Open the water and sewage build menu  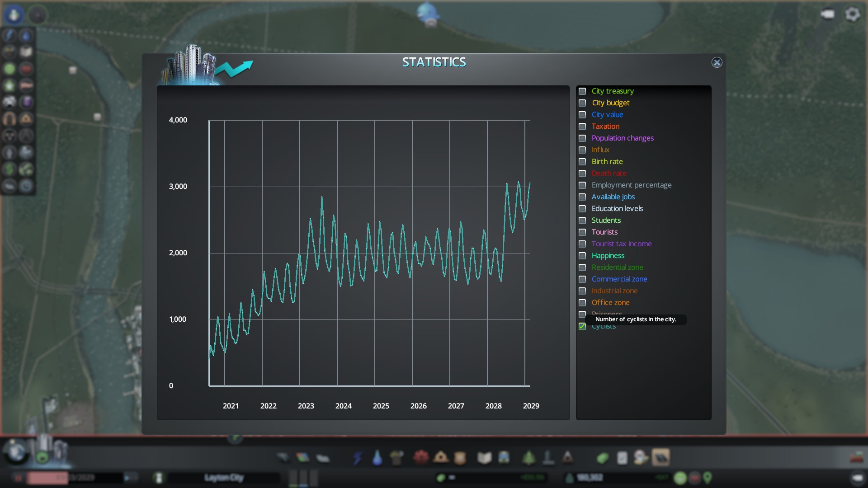point(377,458)
